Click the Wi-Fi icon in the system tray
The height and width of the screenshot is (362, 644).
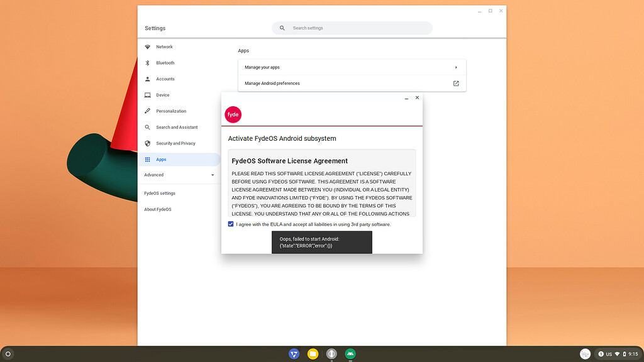coord(617,354)
